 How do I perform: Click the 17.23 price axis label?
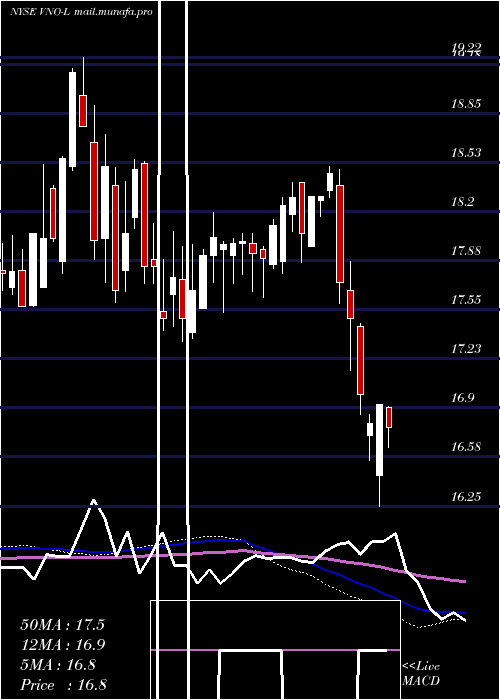tap(466, 349)
